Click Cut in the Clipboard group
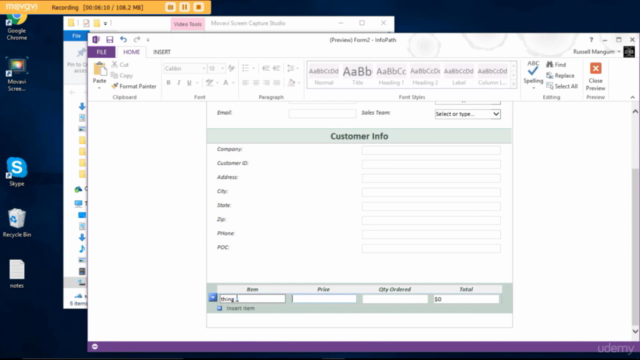The width and height of the screenshot is (640, 360). coord(120,64)
